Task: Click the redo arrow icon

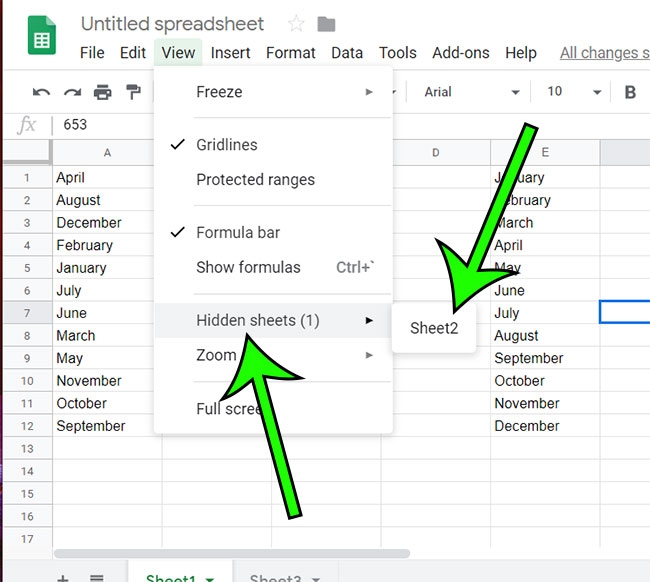Action: pos(72,92)
